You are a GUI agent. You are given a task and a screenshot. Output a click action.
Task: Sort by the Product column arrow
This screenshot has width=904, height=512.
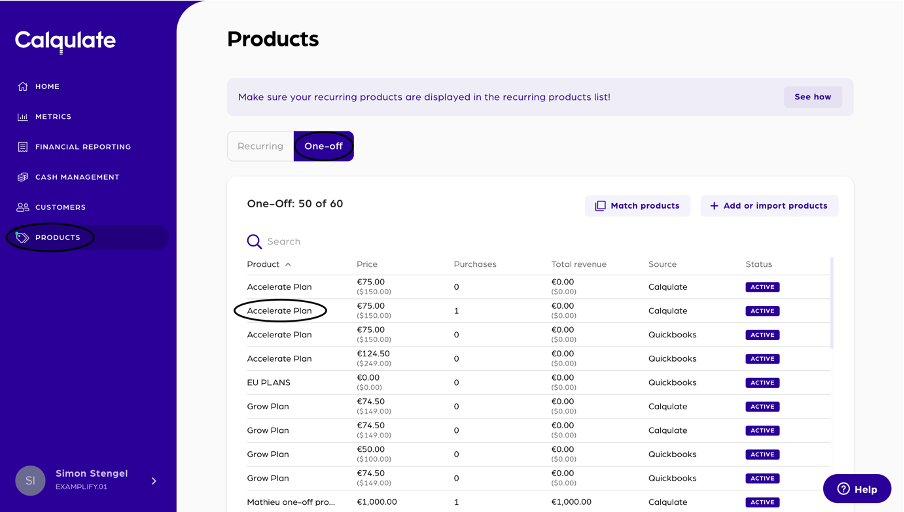click(288, 265)
